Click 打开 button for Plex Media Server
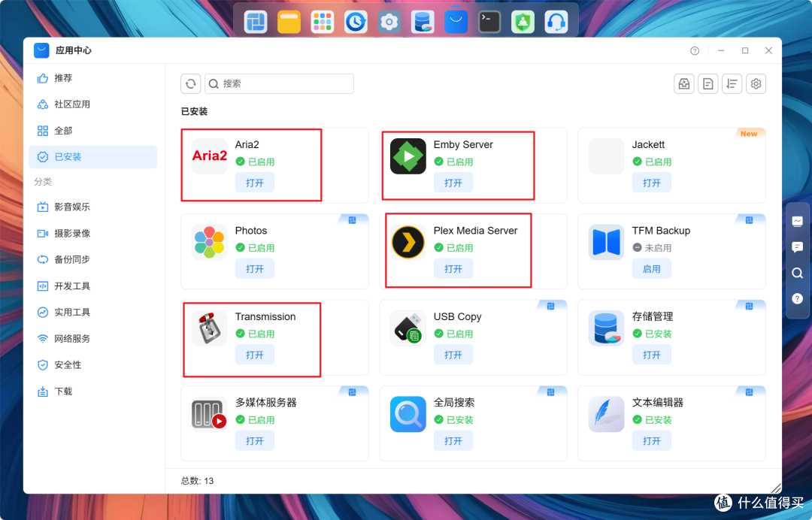Viewport: 812px width, 520px height. tap(453, 269)
